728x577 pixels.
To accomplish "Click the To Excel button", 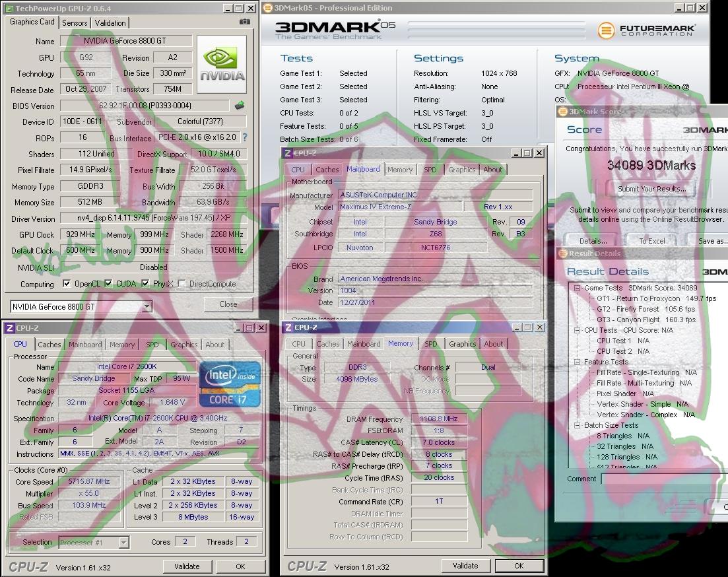I will (652, 241).
